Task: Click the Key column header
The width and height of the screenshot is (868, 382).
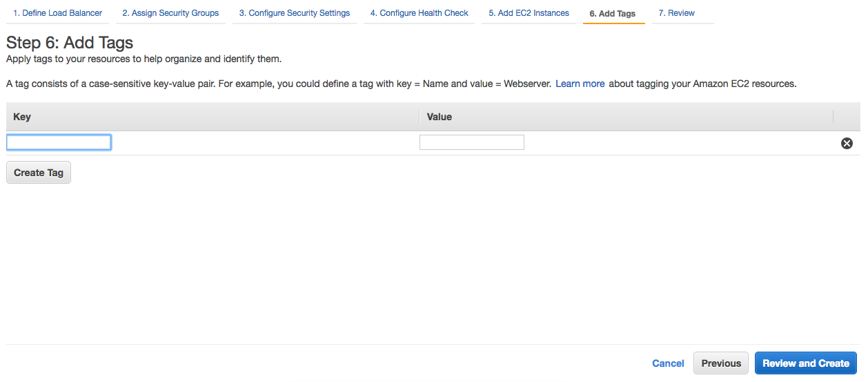Action: pyautogui.click(x=22, y=117)
